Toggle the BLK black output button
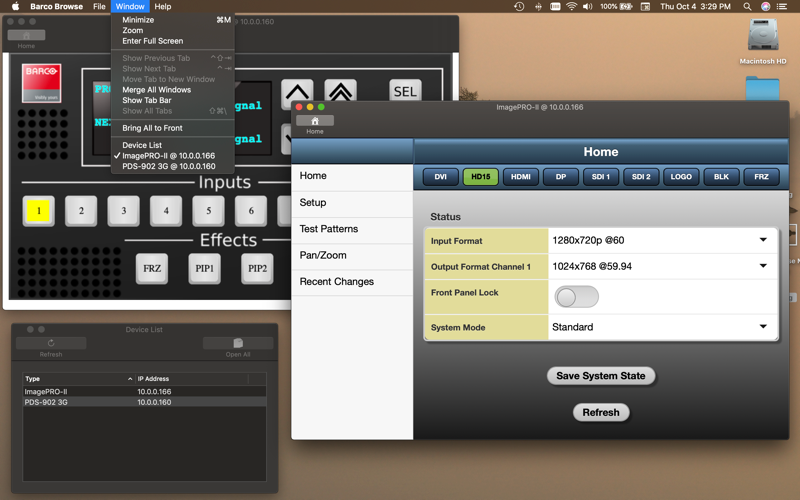Screen dimensions: 800x500 click(721, 177)
